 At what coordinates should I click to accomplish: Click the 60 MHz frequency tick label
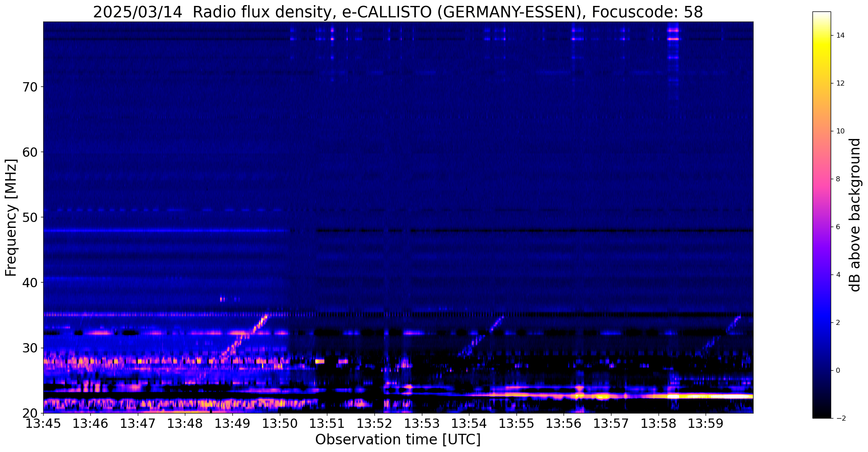29,152
